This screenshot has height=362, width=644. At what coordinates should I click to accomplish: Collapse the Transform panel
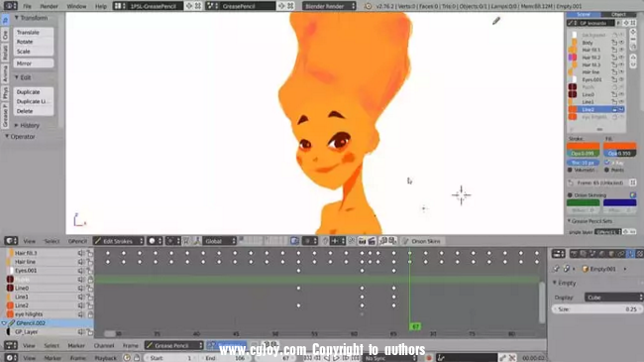[x=17, y=18]
